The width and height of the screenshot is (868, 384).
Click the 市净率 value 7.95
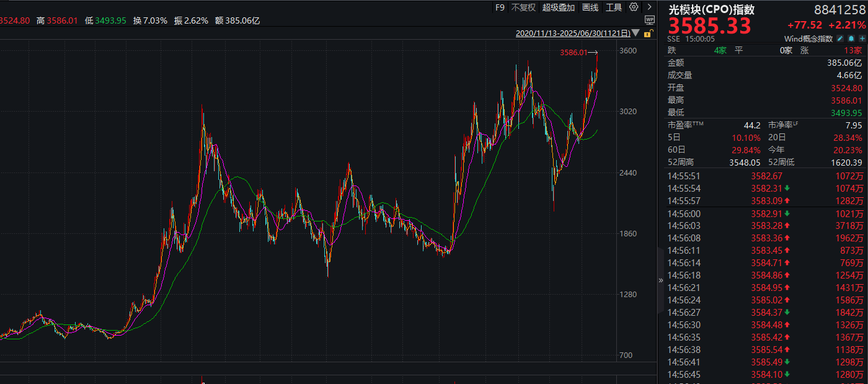[x=852, y=125]
